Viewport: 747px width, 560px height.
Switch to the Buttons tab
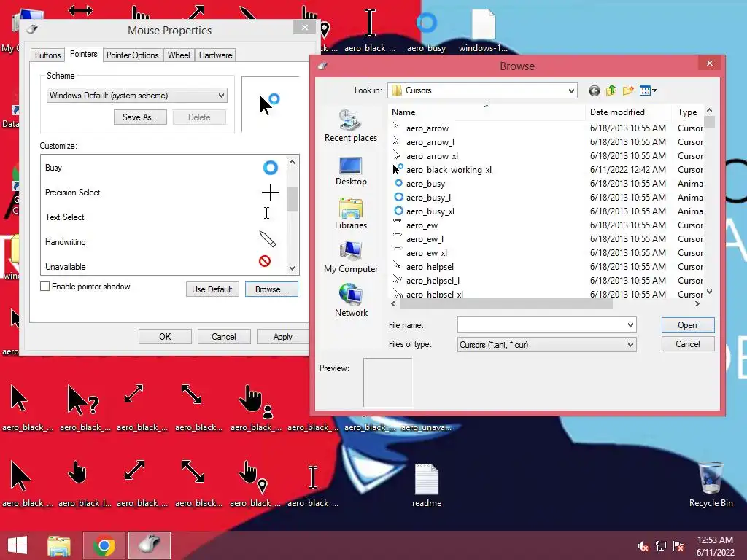click(47, 55)
